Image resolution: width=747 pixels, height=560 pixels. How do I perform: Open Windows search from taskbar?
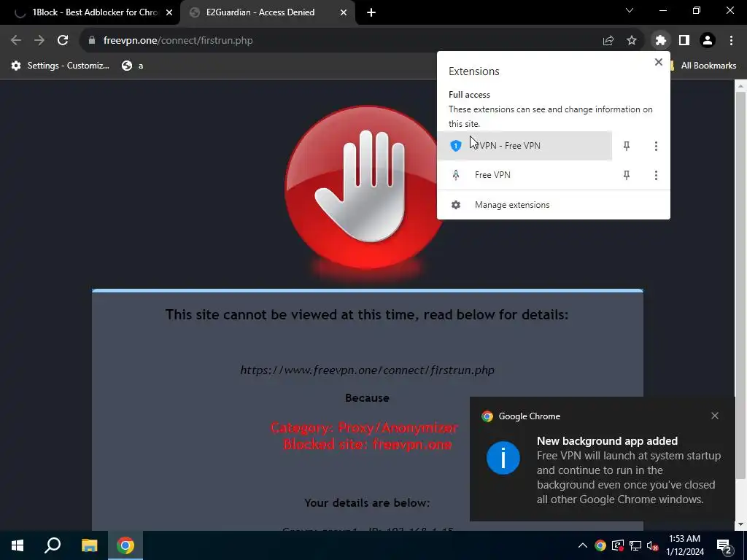click(53, 545)
